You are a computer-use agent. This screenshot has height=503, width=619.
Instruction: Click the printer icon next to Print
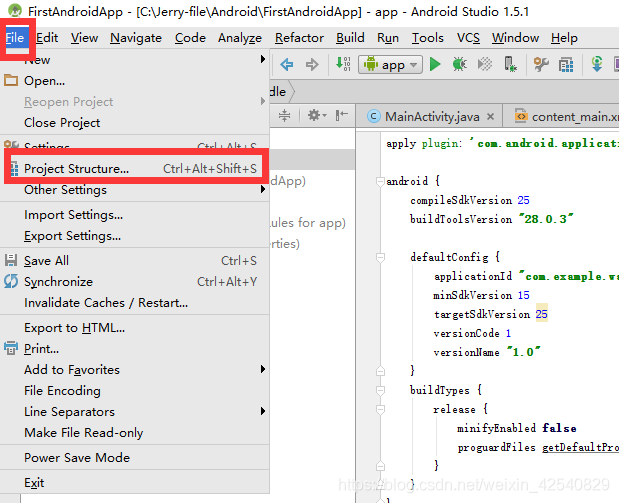click(11, 348)
